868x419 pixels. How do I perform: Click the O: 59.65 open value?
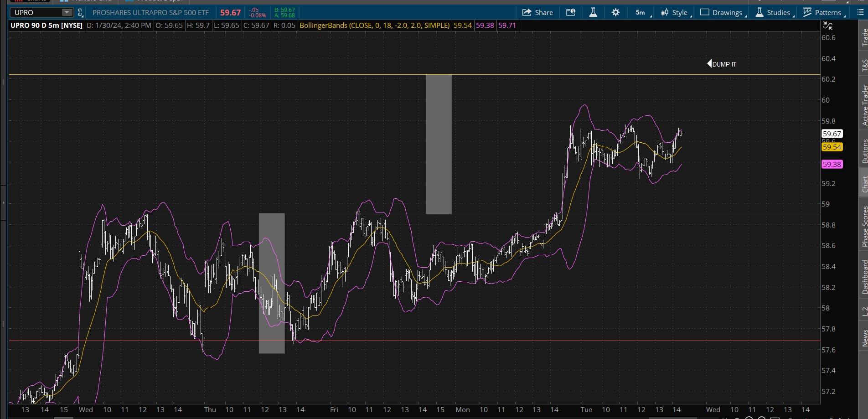[x=169, y=26]
